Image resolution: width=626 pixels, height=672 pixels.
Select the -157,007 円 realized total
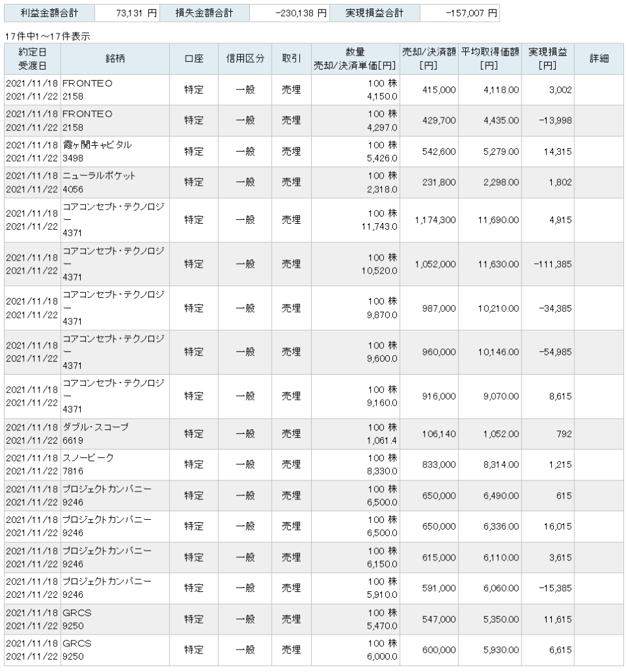coord(471,13)
